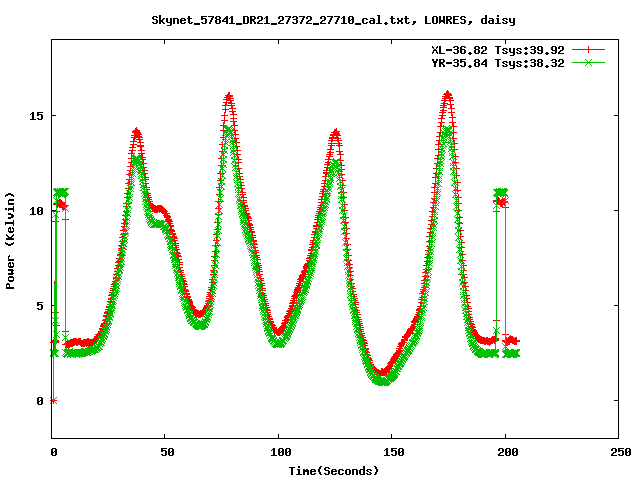Click the x-axis tick label 150
Screen dimensions: 640x480
[x=393, y=452]
